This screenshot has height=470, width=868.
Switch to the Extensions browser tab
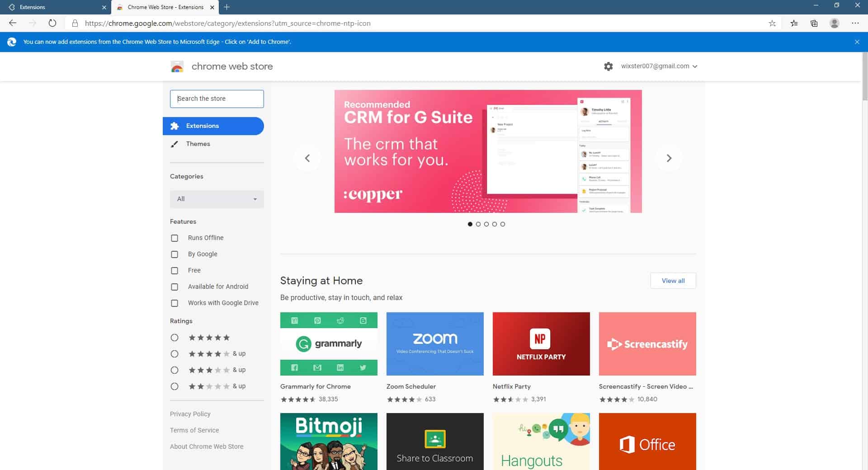click(55, 7)
